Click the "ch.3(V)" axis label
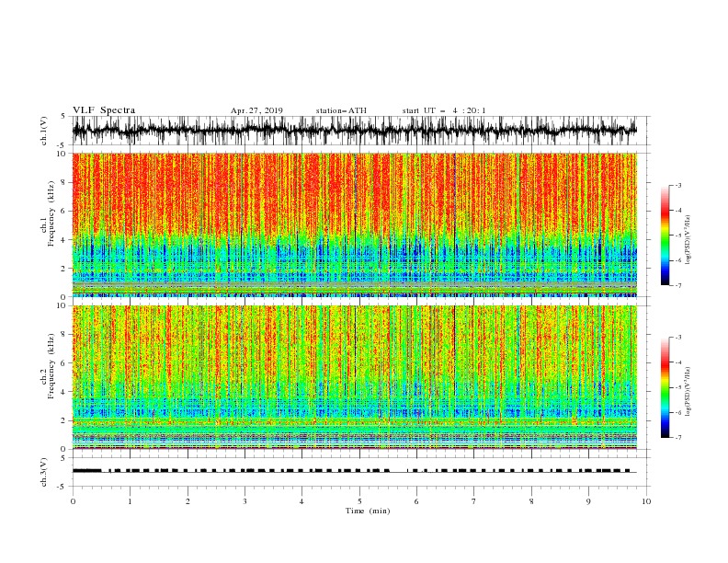 pyautogui.click(x=44, y=473)
